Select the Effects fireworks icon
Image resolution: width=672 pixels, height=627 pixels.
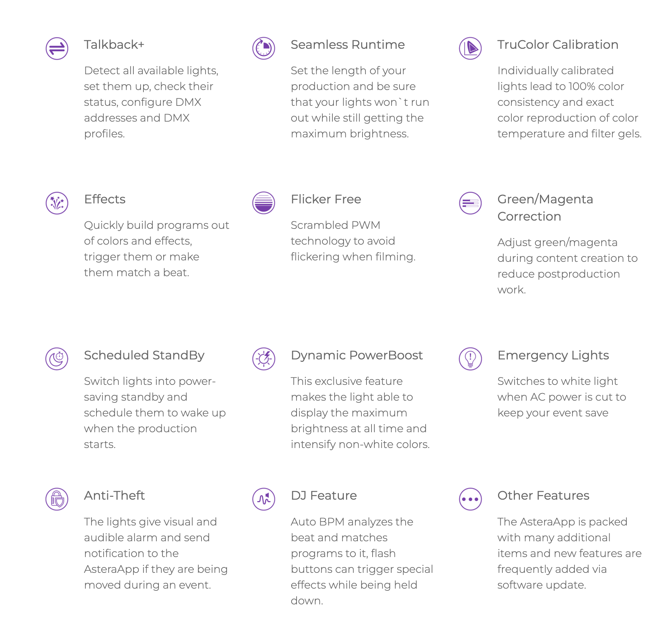[57, 203]
